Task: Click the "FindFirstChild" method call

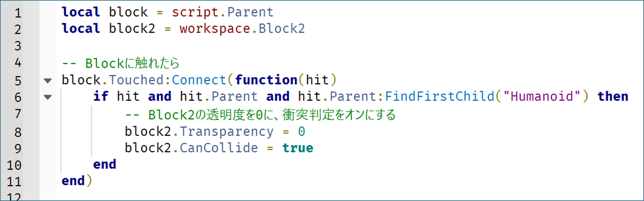Action: pyautogui.click(x=439, y=96)
